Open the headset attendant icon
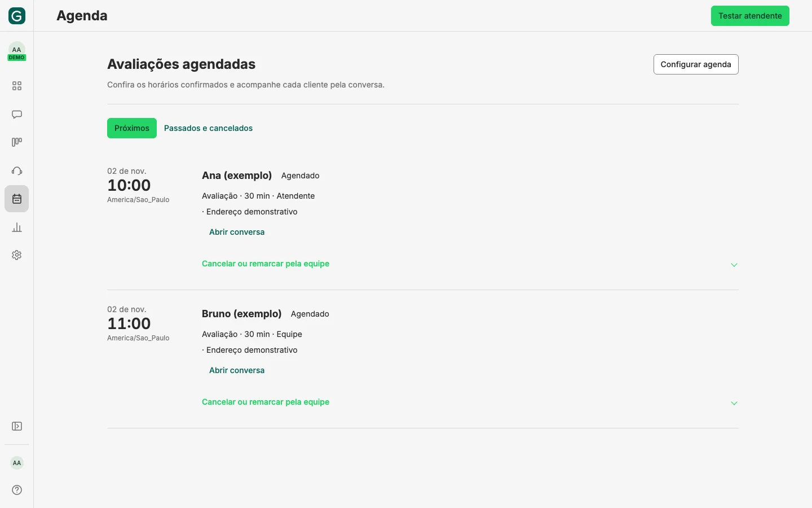Screen dimensions: 812x508 pos(17,170)
